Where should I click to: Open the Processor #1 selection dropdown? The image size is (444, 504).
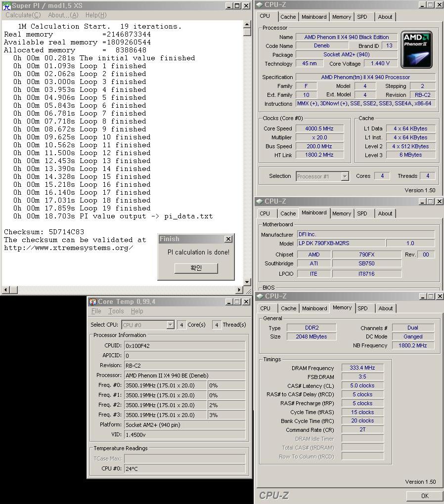(345, 176)
